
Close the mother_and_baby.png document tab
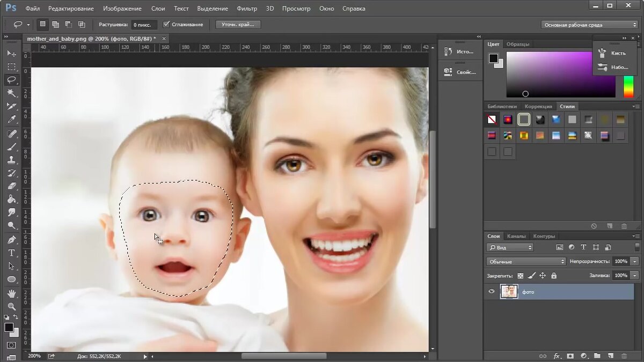click(164, 39)
